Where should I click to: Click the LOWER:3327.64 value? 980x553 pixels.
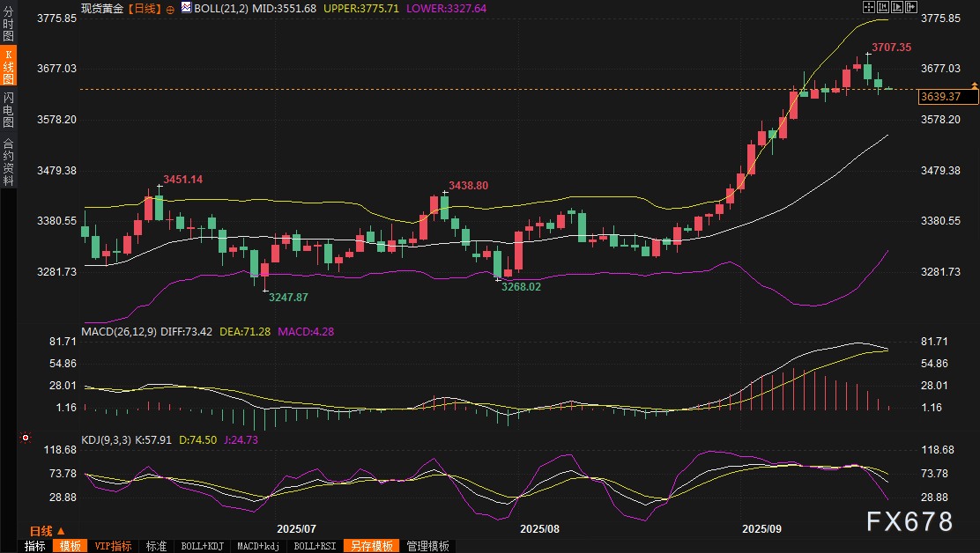point(446,9)
